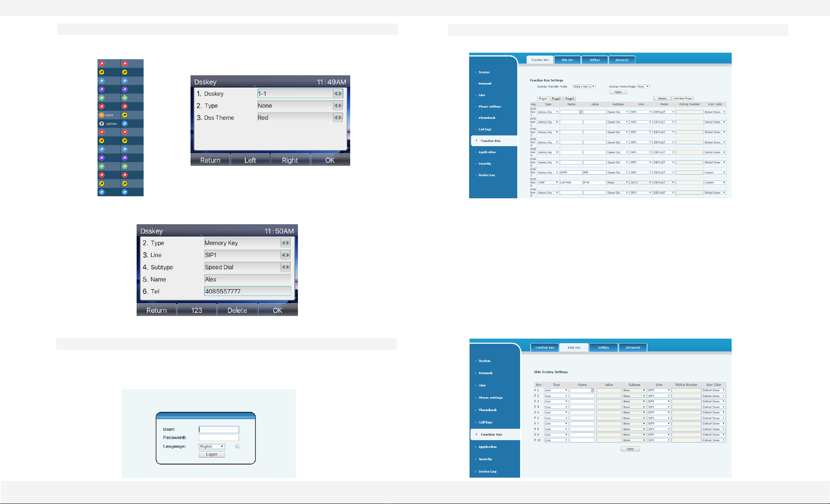The image size is (830, 504).
Task: Click the Memory Key type selector arrows
Action: 286,243
